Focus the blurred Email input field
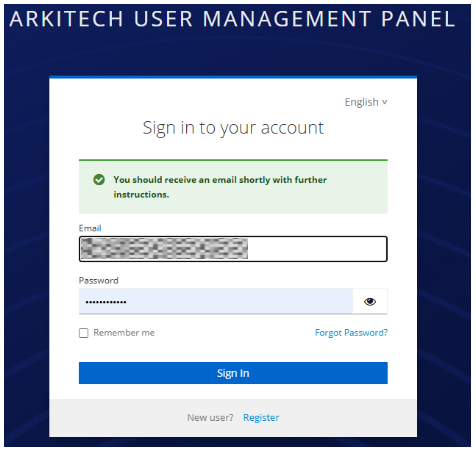The image size is (476, 449). (x=233, y=249)
